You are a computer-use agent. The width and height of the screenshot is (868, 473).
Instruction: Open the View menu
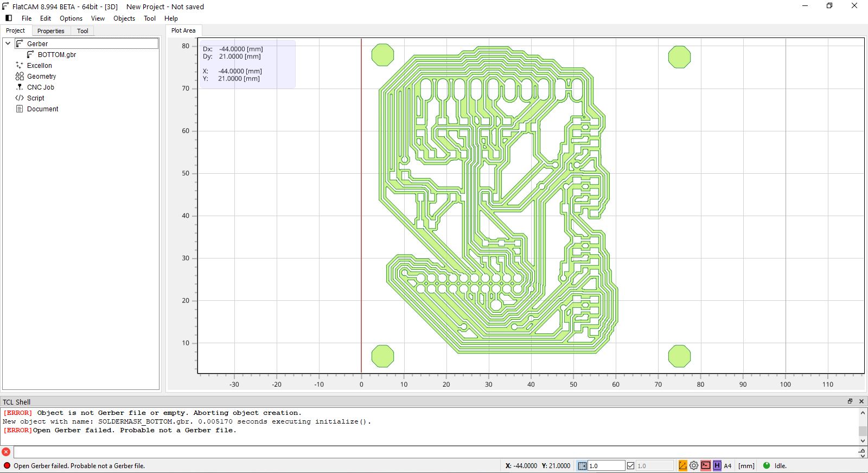(x=98, y=18)
